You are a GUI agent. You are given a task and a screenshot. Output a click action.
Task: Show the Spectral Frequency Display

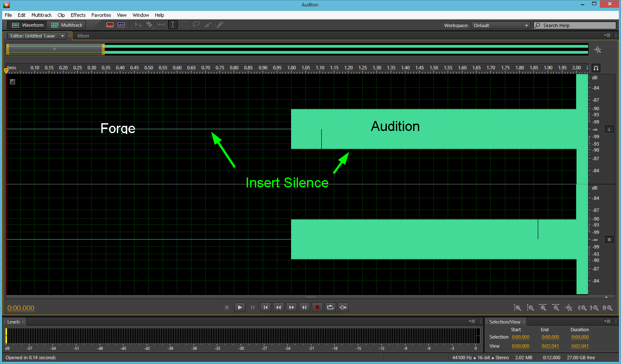(110, 25)
